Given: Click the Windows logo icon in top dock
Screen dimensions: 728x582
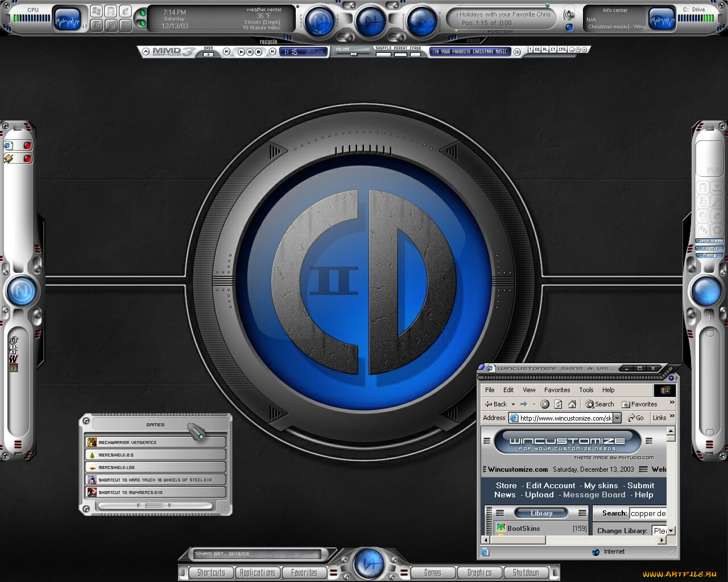Looking at the screenshot, I should [96, 11].
